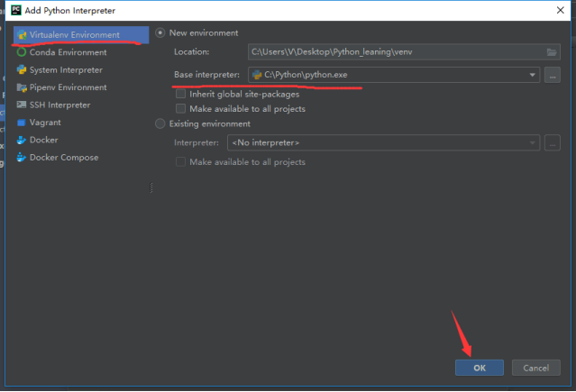Browse for base interpreter with ellipsis button
This screenshot has width=576, height=392.
click(553, 75)
